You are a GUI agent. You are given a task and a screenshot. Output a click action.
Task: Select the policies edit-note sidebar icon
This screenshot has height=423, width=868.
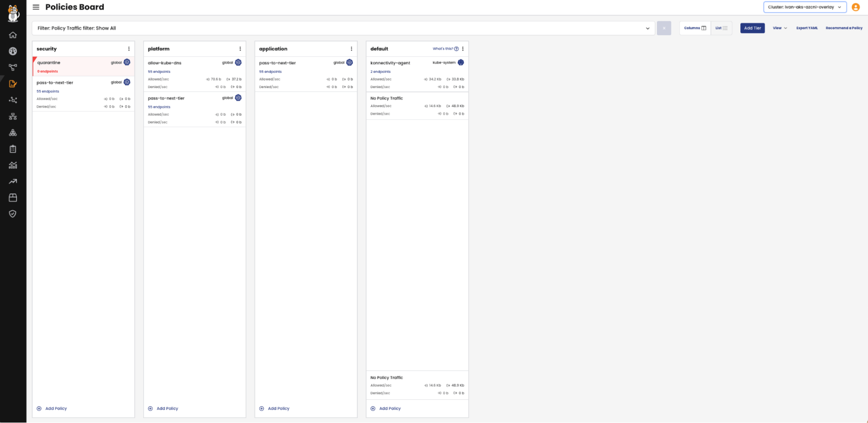pos(13,84)
